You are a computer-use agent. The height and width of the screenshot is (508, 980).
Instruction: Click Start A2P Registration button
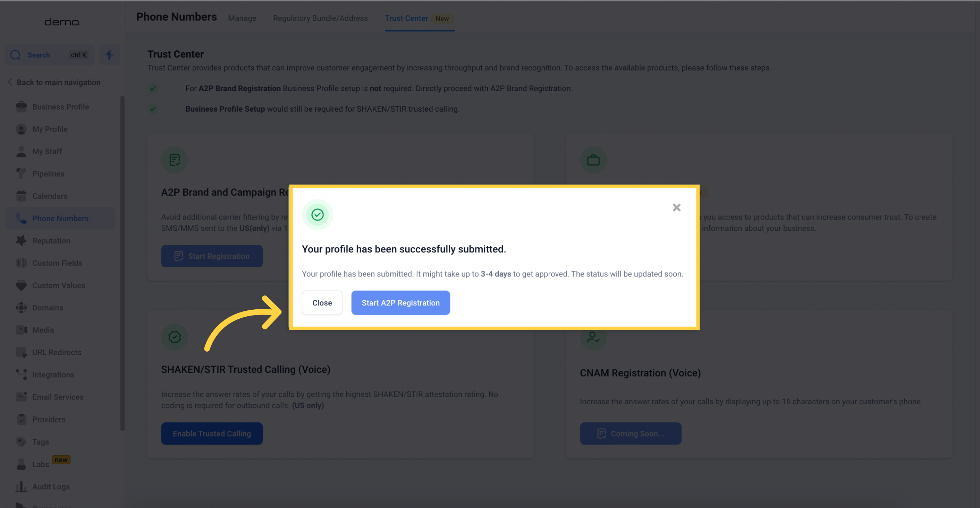click(400, 303)
